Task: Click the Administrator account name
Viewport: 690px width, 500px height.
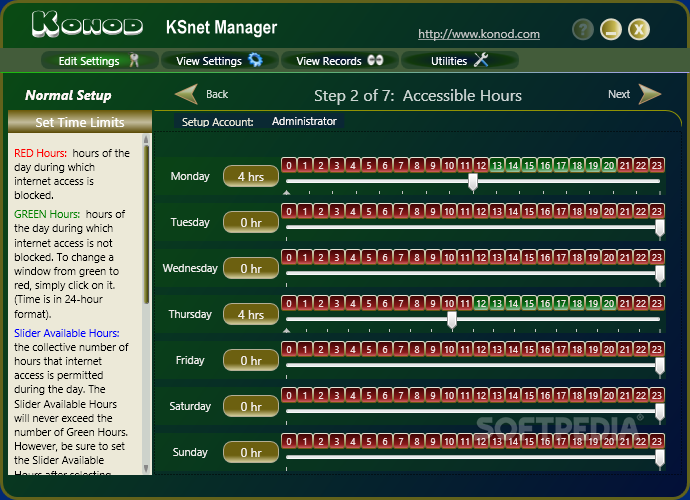Action: tap(304, 121)
